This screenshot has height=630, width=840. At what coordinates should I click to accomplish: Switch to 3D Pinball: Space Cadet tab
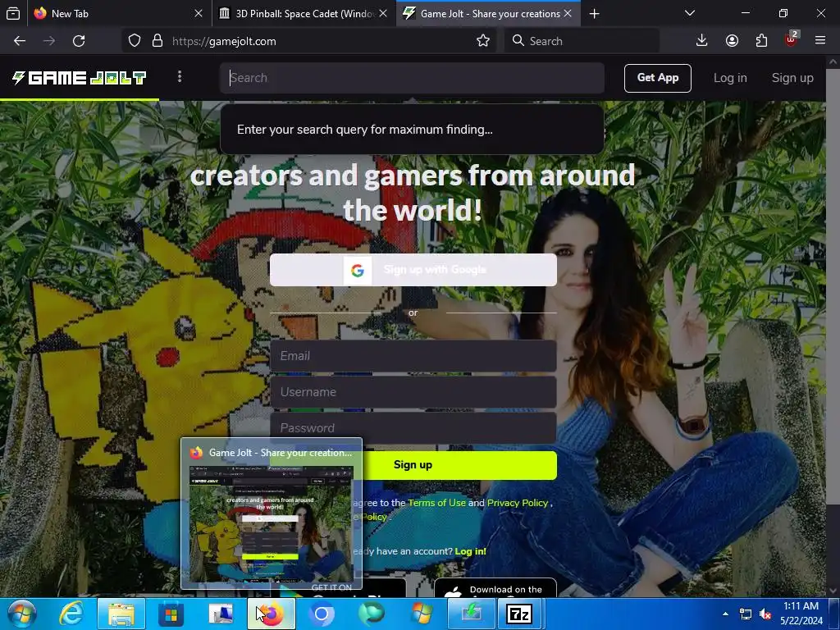304,13
